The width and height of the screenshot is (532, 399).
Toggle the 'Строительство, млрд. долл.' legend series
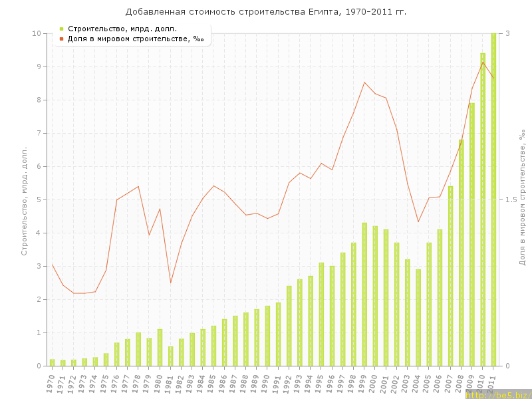[x=113, y=29]
